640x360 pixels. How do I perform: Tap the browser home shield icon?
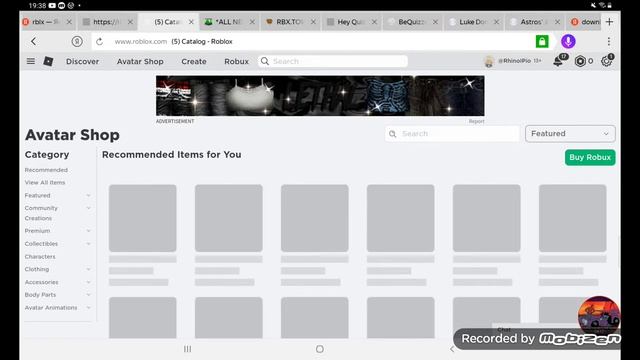(77, 41)
